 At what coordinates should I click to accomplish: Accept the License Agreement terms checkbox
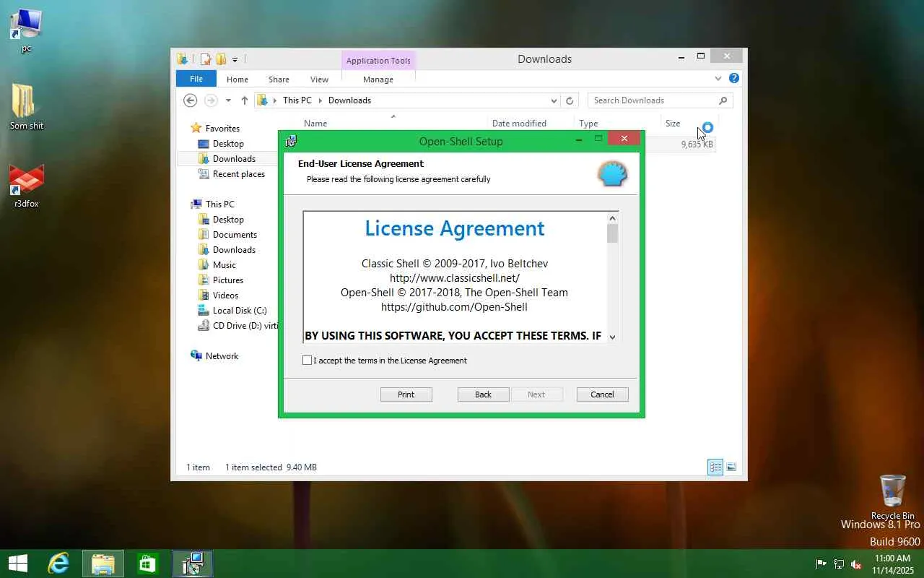tap(308, 361)
